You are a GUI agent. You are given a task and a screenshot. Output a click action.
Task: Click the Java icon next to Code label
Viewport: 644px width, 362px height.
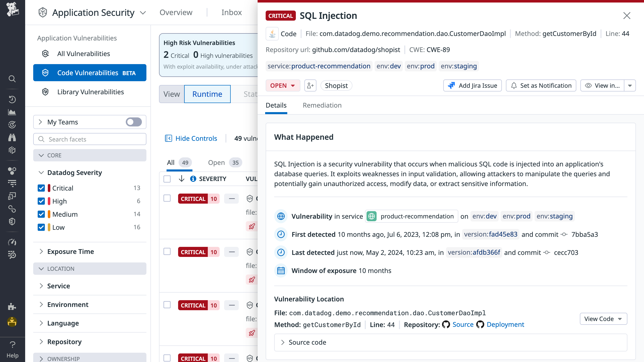click(272, 33)
